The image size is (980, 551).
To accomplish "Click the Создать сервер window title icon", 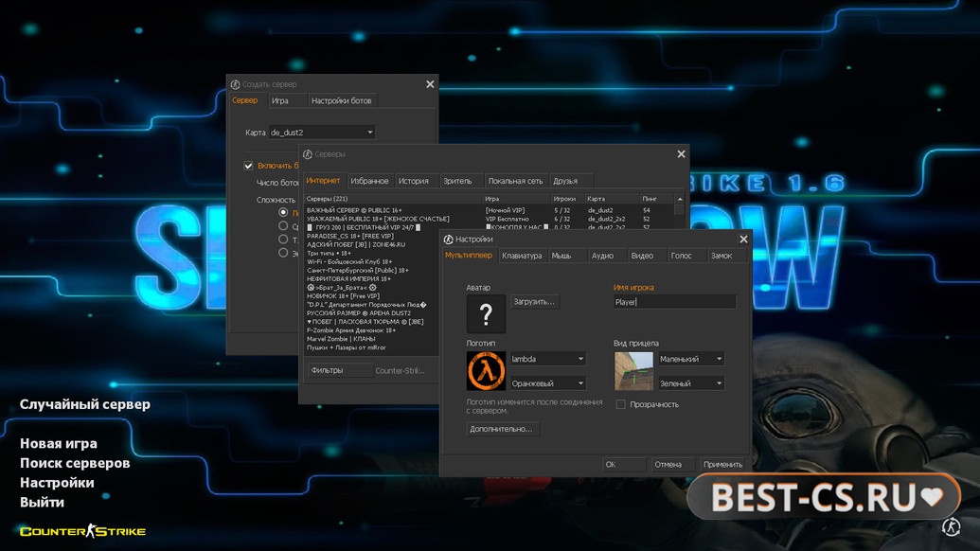I will click(235, 84).
